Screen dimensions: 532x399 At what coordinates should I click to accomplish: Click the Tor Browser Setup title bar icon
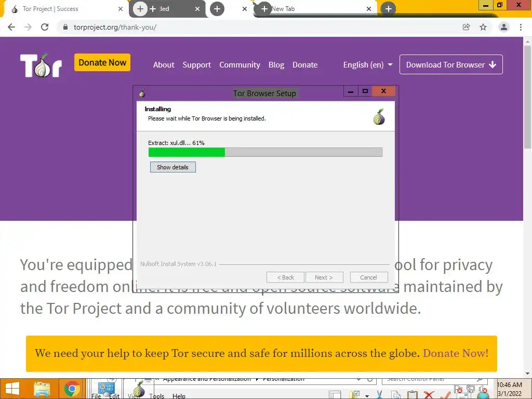[x=142, y=93]
